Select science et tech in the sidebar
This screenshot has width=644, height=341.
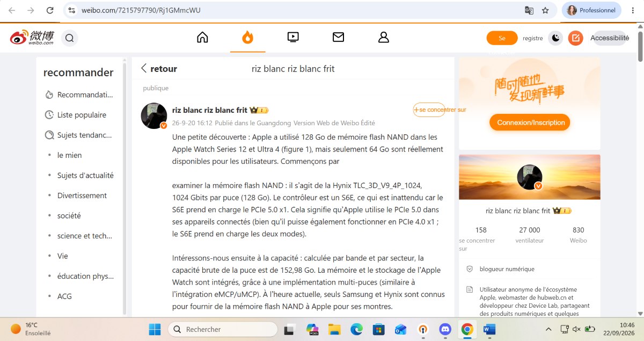point(85,236)
